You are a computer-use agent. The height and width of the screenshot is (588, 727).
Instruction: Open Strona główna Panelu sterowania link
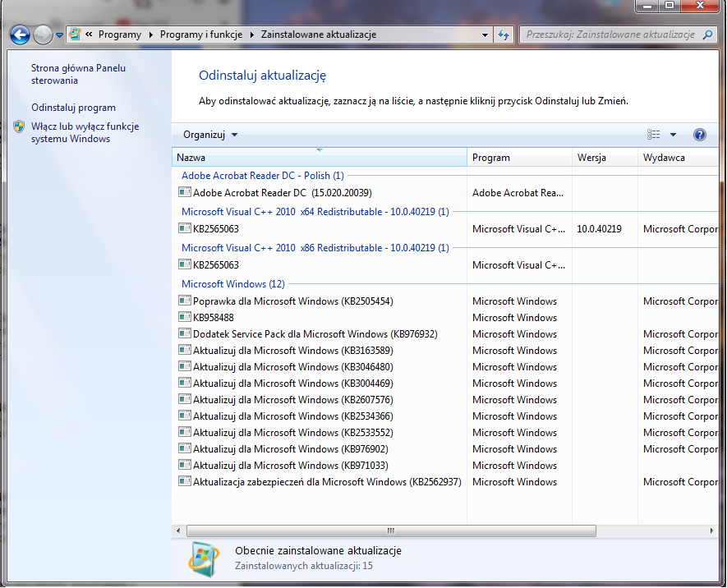point(78,74)
